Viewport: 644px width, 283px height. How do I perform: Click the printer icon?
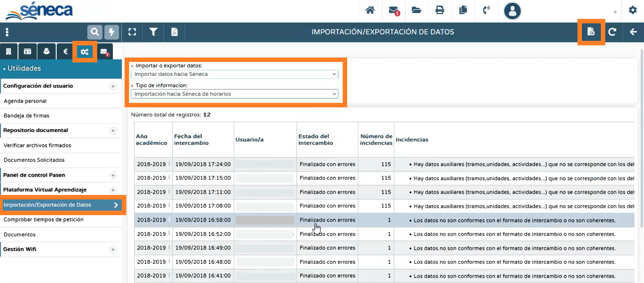440,10
